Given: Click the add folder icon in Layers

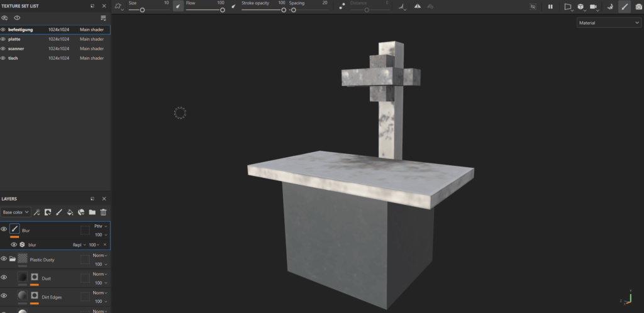Looking at the screenshot, I should (92, 212).
